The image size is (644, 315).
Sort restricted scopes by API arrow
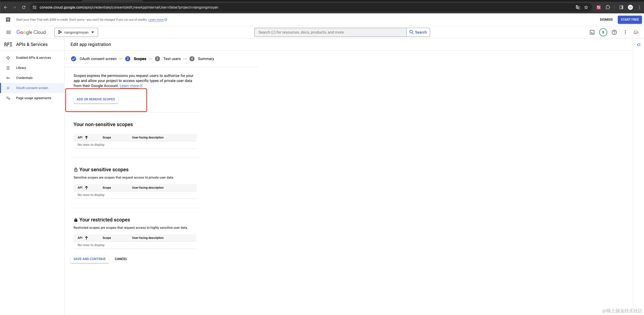pos(86,238)
